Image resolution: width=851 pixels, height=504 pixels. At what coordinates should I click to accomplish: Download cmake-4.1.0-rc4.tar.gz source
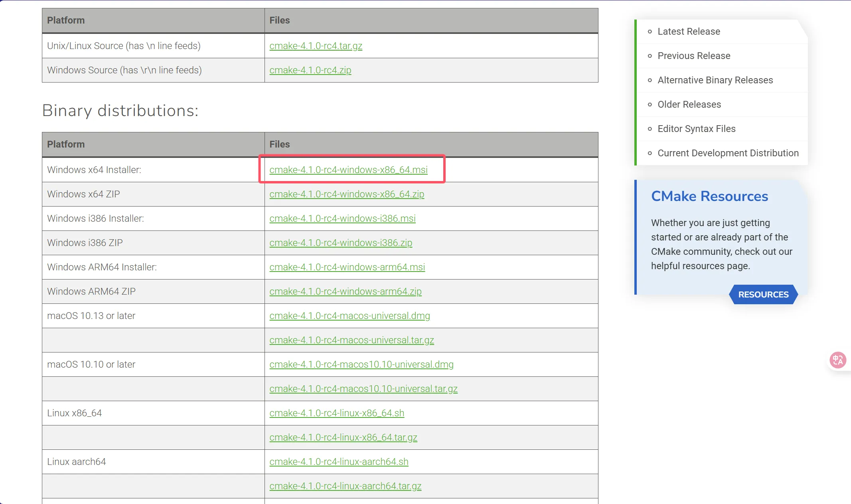316,46
